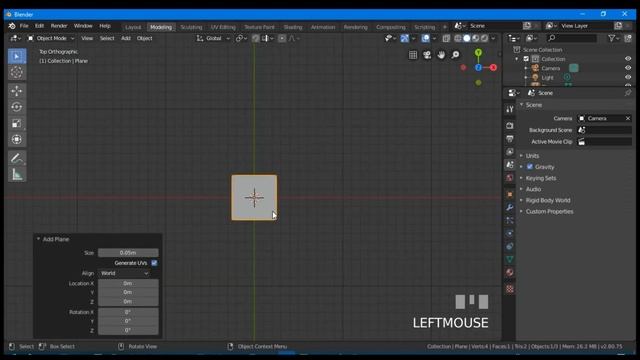This screenshot has height=360, width=640.
Task: Clear the Camera field with X
Action: click(628, 118)
